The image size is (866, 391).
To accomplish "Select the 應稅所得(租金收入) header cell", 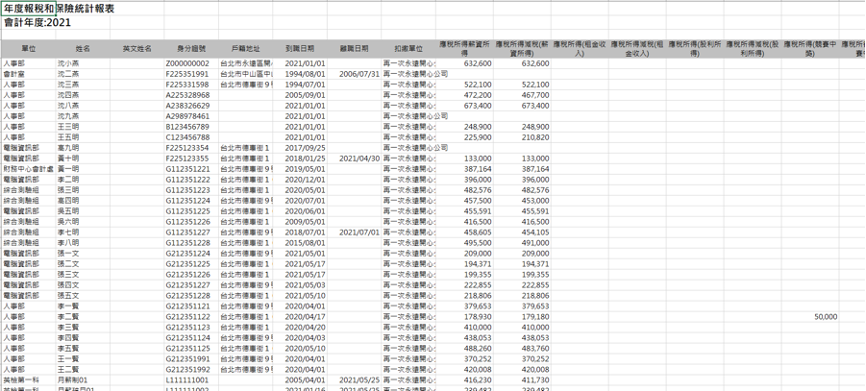I will coord(579,49).
